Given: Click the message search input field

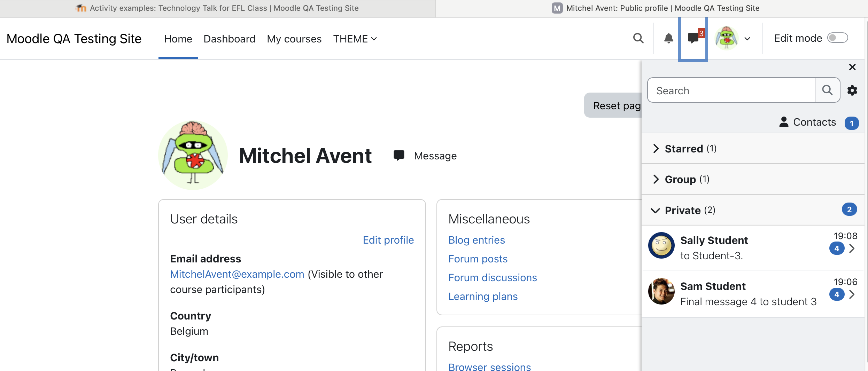Looking at the screenshot, I should tap(731, 90).
